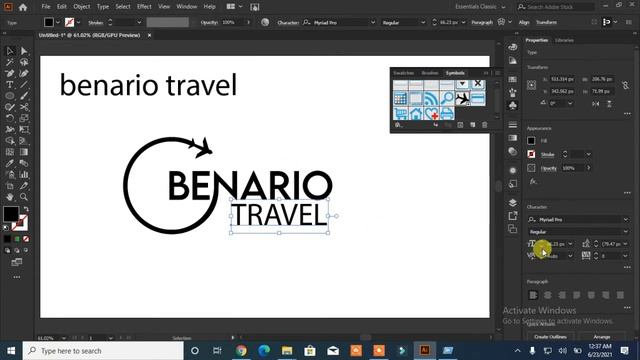This screenshot has width=640, height=360.
Task: Click the Create Outlines button
Action: 550,337
